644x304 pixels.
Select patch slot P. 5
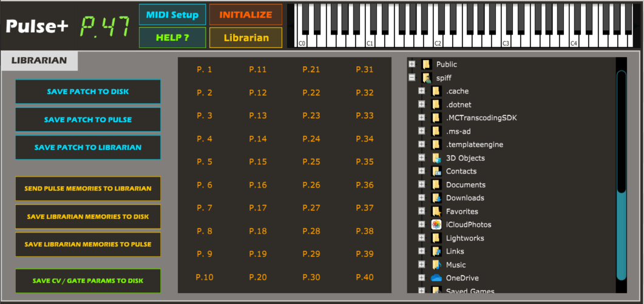[x=205, y=162]
